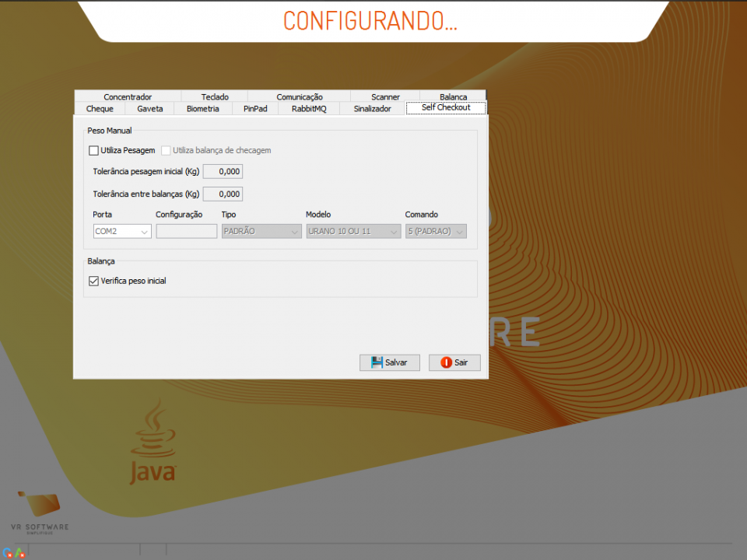Select the Biometria tab
The width and height of the screenshot is (747, 560).
pyautogui.click(x=202, y=109)
